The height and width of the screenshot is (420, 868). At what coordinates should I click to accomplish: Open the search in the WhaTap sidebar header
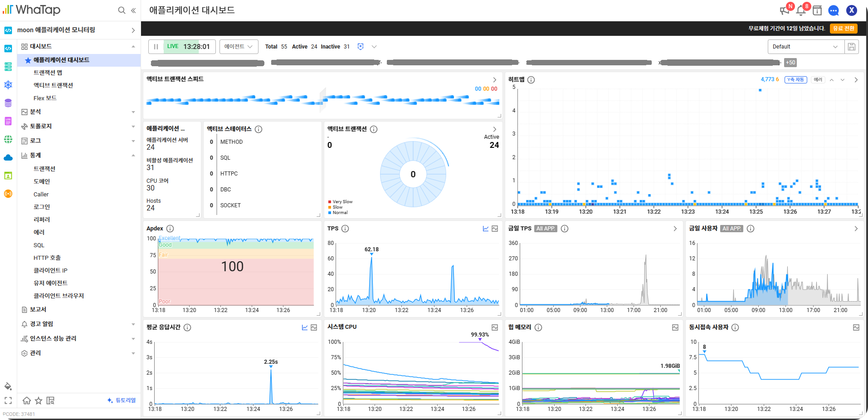point(122,10)
